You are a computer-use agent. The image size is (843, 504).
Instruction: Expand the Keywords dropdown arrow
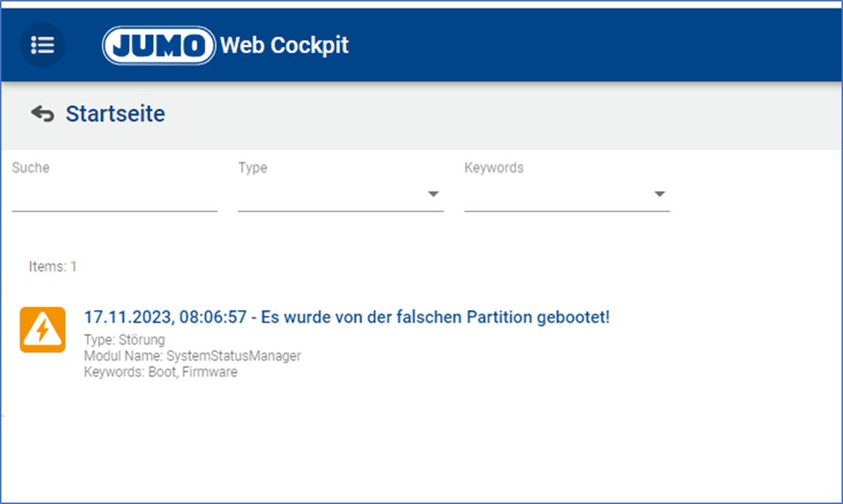coord(659,195)
